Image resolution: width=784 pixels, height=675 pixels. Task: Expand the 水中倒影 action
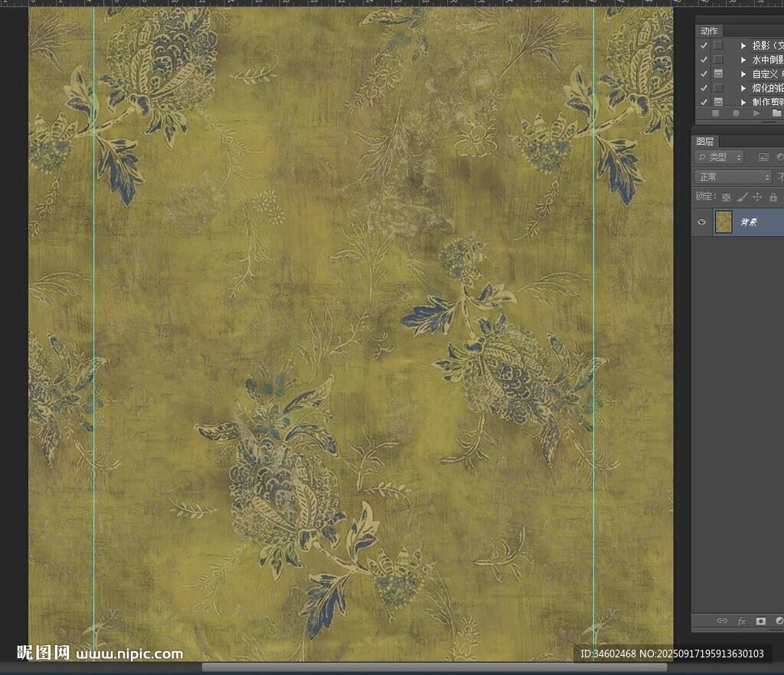pos(743,60)
